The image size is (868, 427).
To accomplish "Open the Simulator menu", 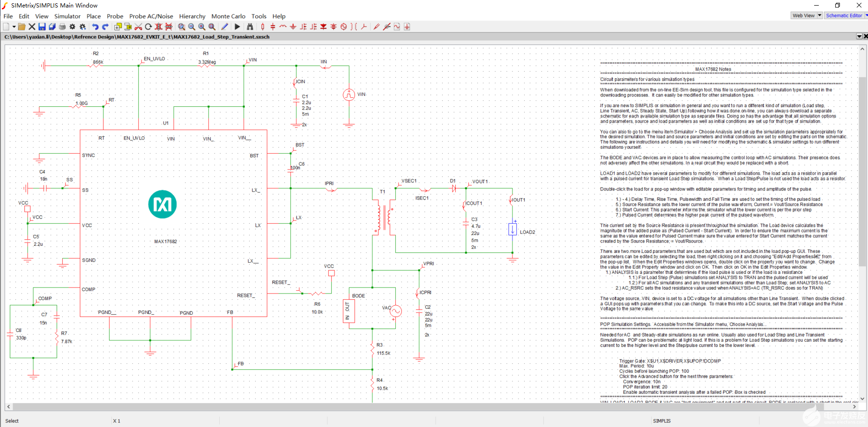I will 67,16.
